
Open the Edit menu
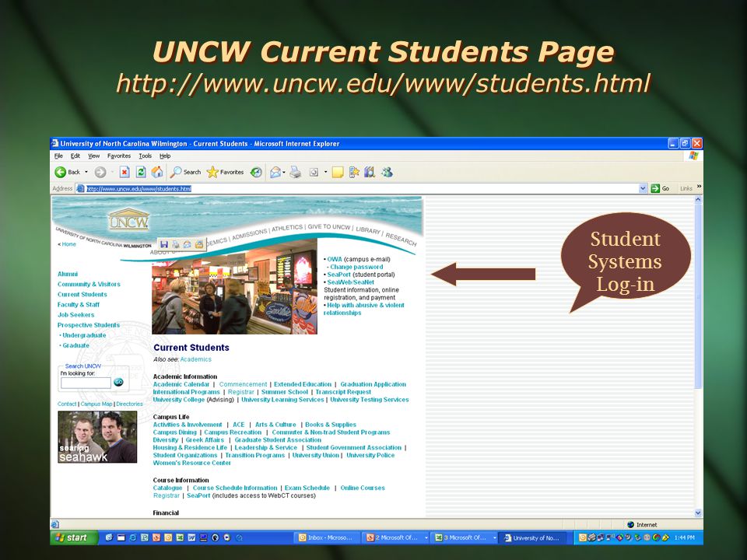pyautogui.click(x=75, y=156)
